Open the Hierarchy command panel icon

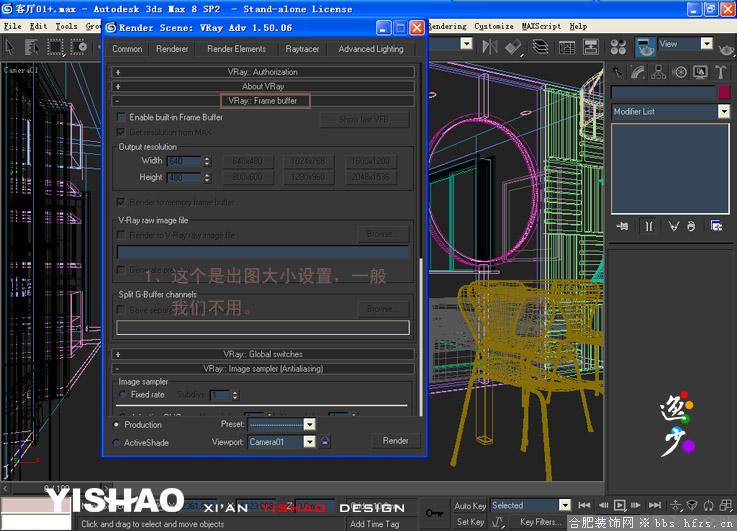659,72
